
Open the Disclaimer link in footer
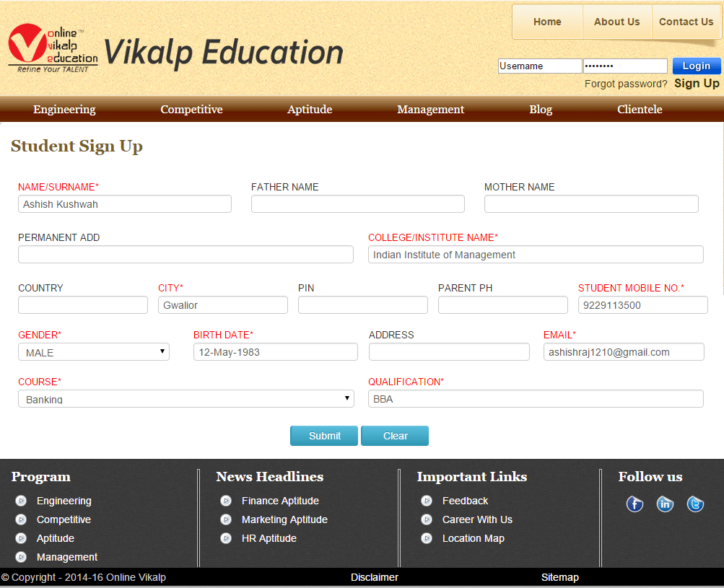click(375, 577)
